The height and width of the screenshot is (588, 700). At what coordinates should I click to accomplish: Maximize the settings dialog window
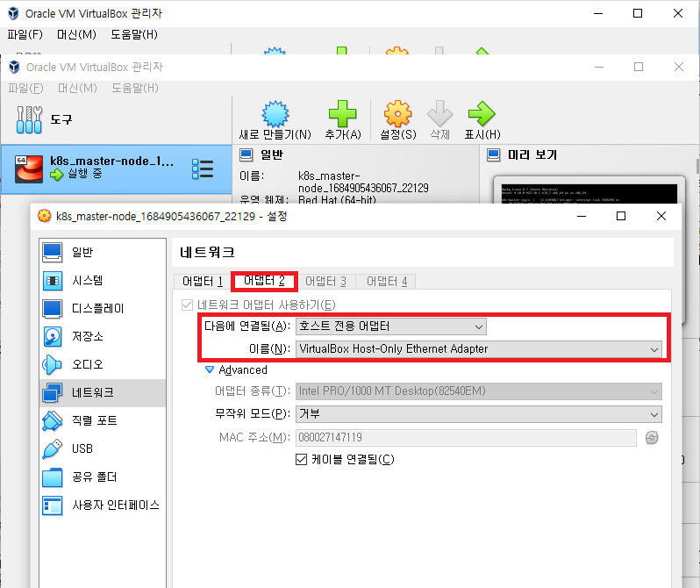(x=621, y=216)
